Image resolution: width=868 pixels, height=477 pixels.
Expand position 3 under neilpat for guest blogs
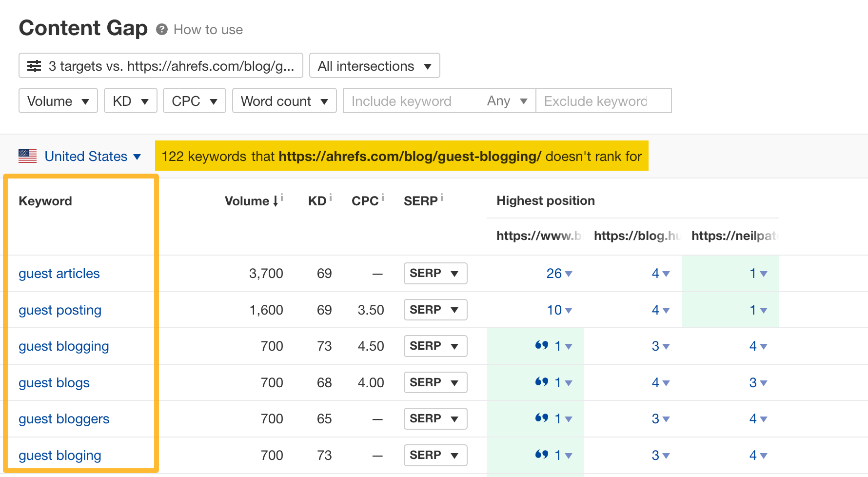click(x=758, y=382)
